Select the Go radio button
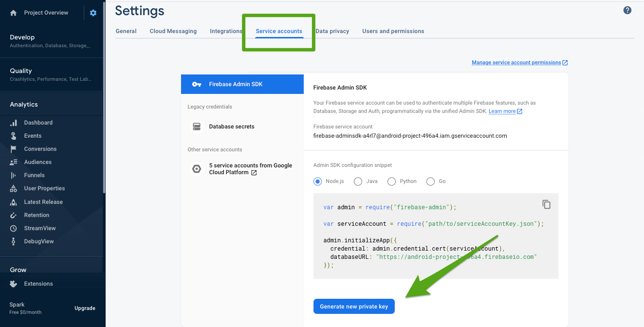 click(x=430, y=182)
